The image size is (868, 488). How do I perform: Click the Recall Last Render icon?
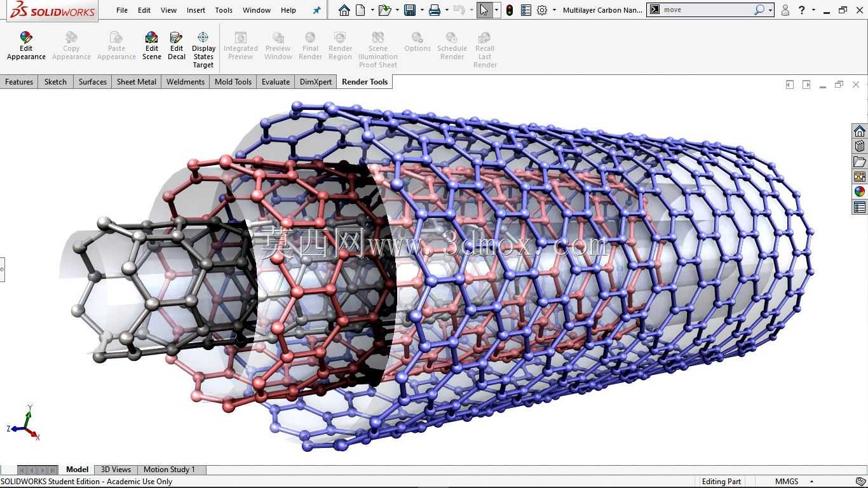[485, 37]
